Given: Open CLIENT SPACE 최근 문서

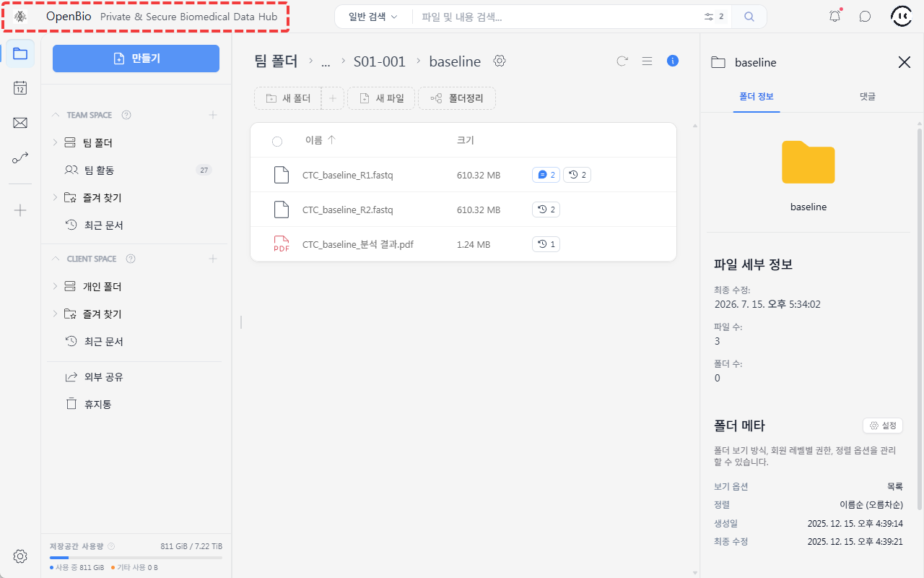Looking at the screenshot, I should coord(104,341).
